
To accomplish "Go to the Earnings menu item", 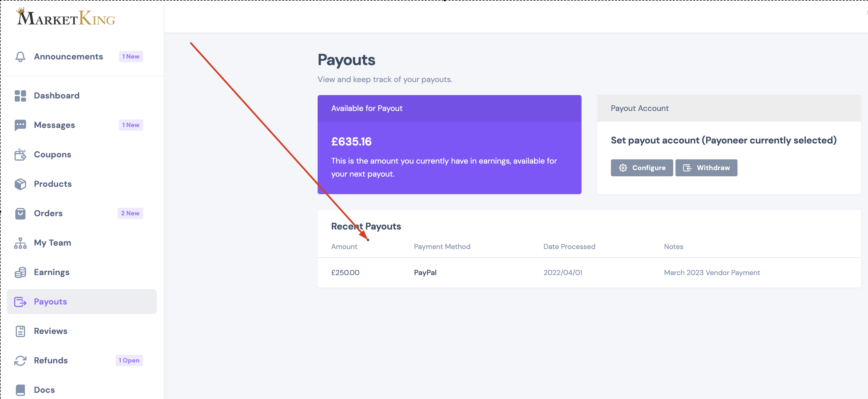I will tap(82, 272).
